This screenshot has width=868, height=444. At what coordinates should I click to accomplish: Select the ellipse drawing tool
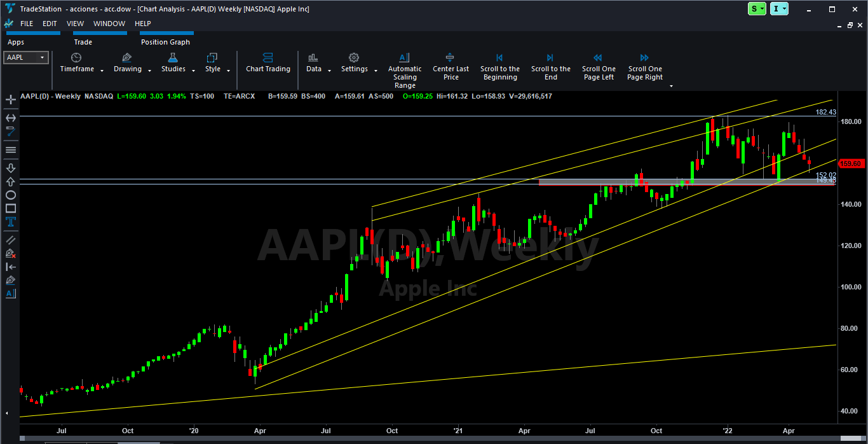11,195
